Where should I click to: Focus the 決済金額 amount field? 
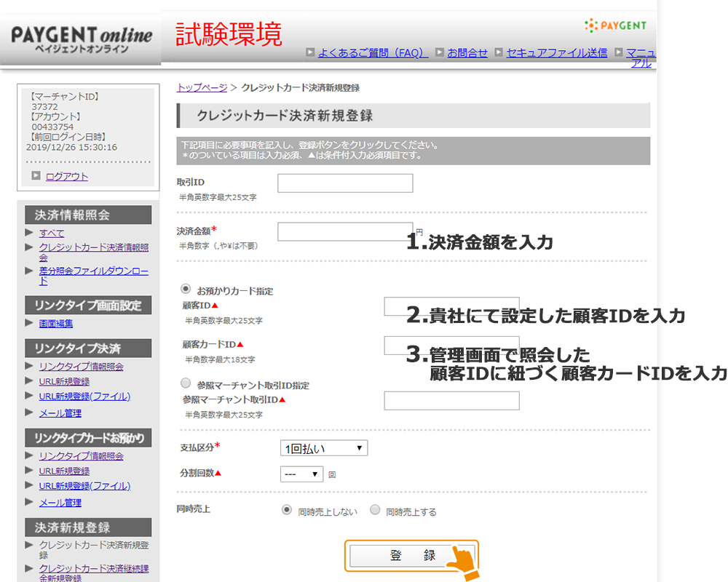[x=345, y=231]
